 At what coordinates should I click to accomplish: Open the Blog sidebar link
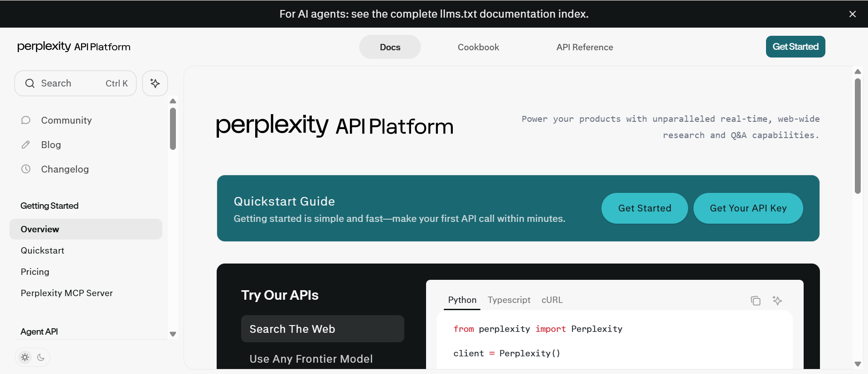click(51, 145)
